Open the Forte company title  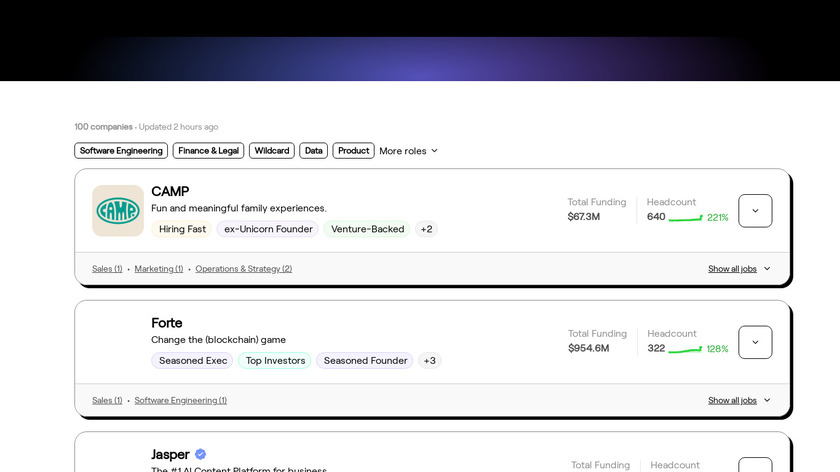pos(167,323)
